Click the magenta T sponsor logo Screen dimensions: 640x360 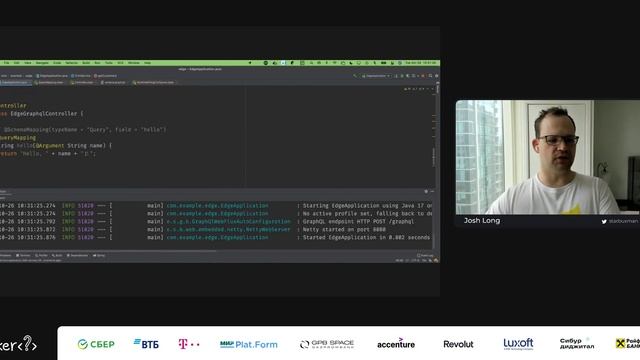tap(189, 344)
